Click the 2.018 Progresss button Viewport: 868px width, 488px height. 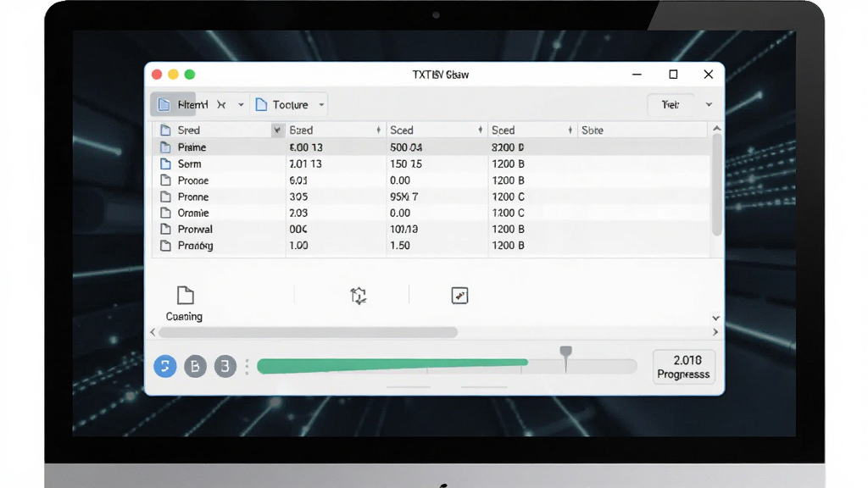pyautogui.click(x=684, y=367)
